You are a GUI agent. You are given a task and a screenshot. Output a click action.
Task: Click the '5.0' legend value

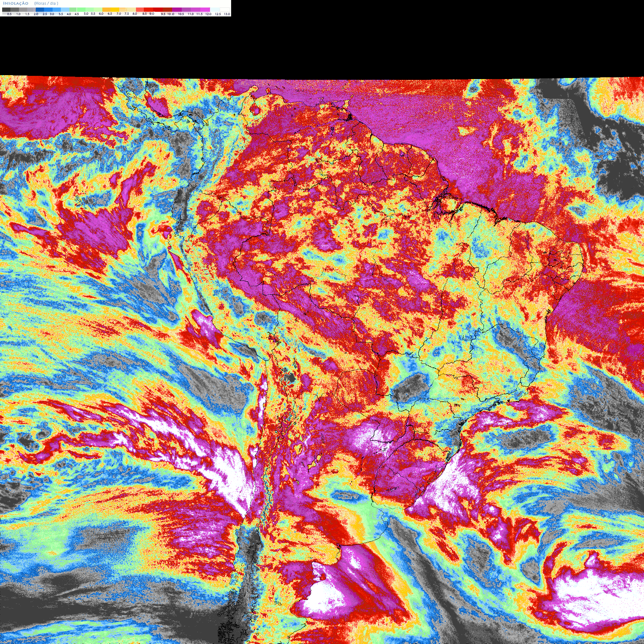[x=86, y=14]
